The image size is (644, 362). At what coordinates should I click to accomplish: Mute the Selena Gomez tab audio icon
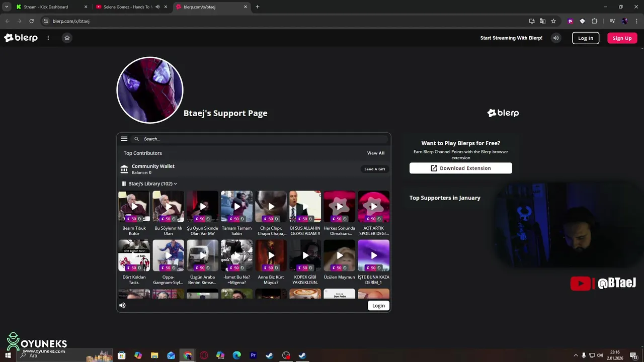(157, 7)
